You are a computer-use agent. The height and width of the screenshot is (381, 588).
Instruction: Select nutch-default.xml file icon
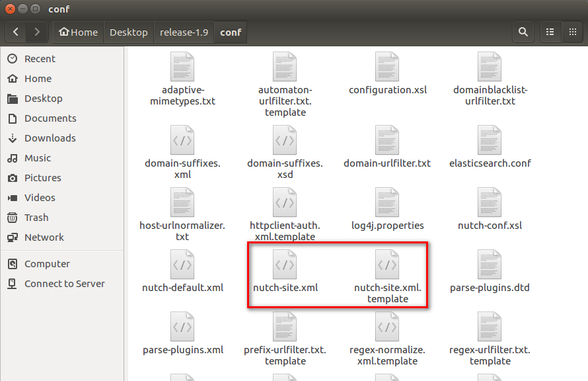click(x=182, y=265)
